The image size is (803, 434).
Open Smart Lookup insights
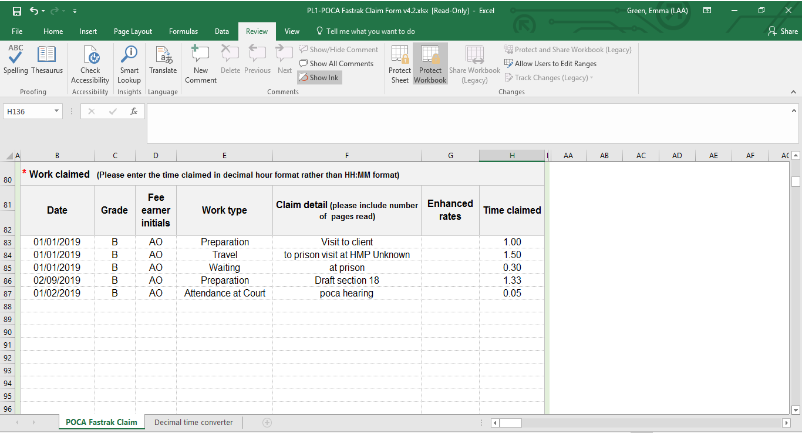pyautogui.click(x=129, y=60)
